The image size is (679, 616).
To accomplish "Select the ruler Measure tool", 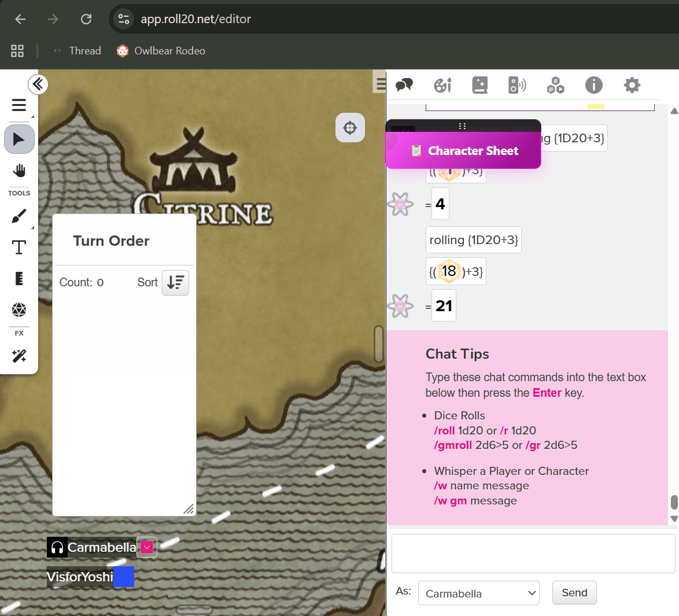I will tap(19, 278).
